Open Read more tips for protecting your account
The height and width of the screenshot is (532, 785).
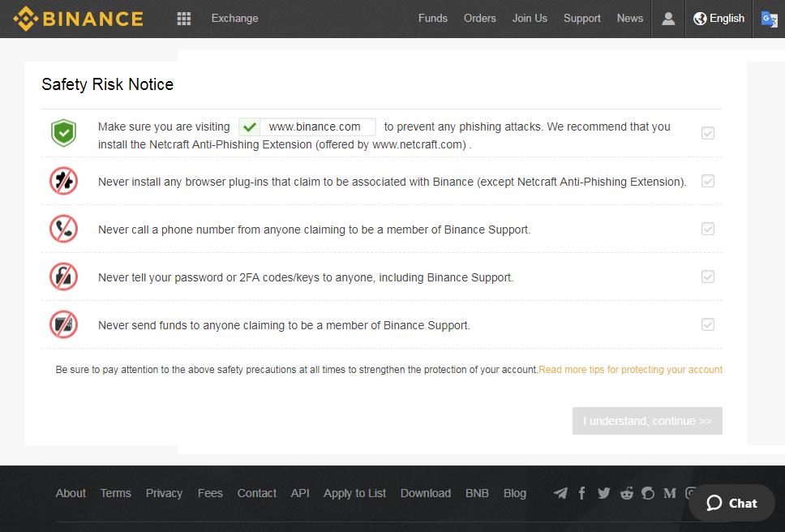(630, 370)
